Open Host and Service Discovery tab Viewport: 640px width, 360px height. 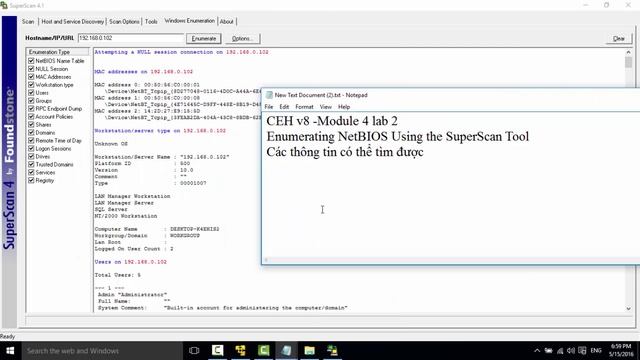pos(73,21)
